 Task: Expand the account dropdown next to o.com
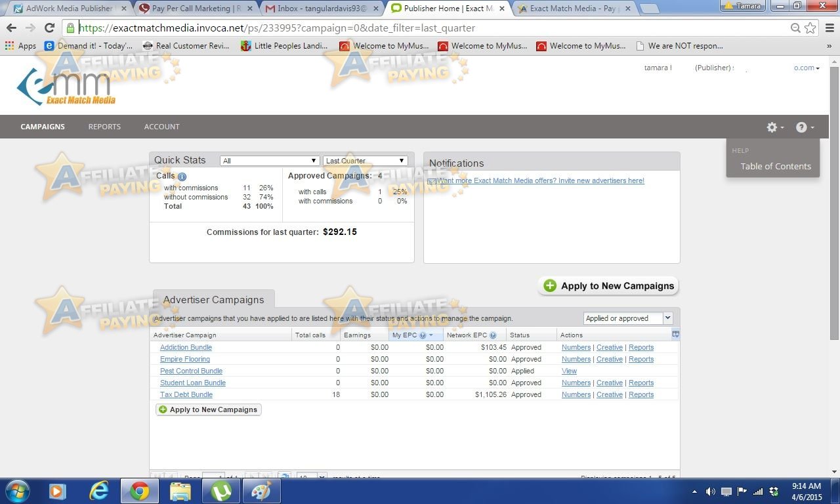click(807, 68)
